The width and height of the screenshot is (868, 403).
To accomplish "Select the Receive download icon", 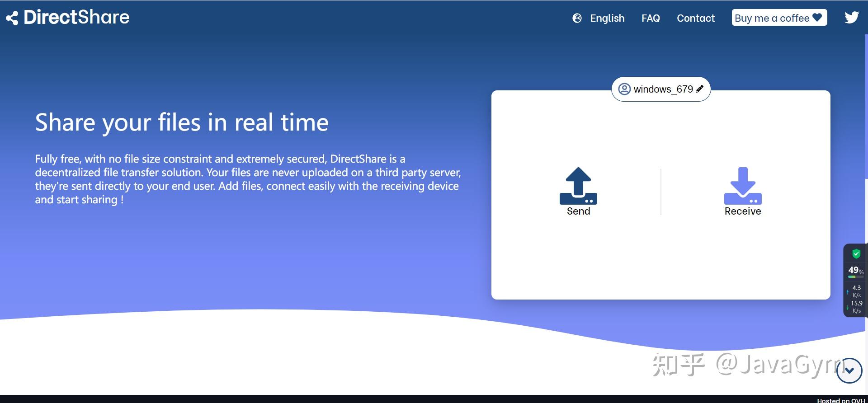I will (743, 186).
